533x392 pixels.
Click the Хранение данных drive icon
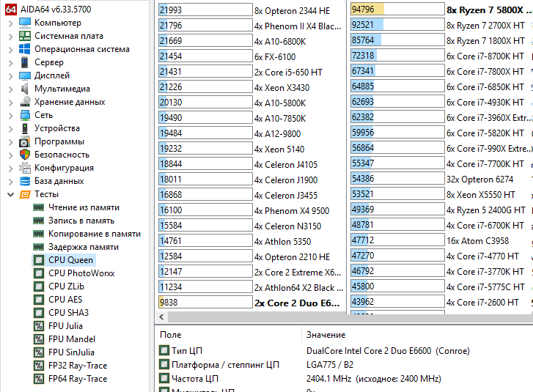(25, 102)
